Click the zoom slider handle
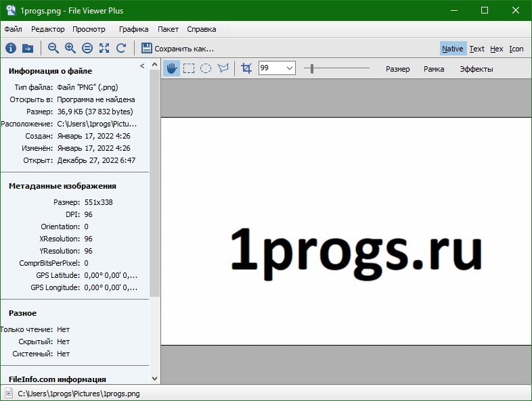 pyautogui.click(x=312, y=69)
